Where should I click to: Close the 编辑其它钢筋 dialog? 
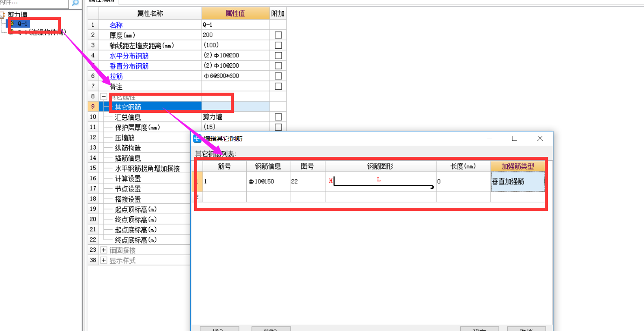[540, 138]
